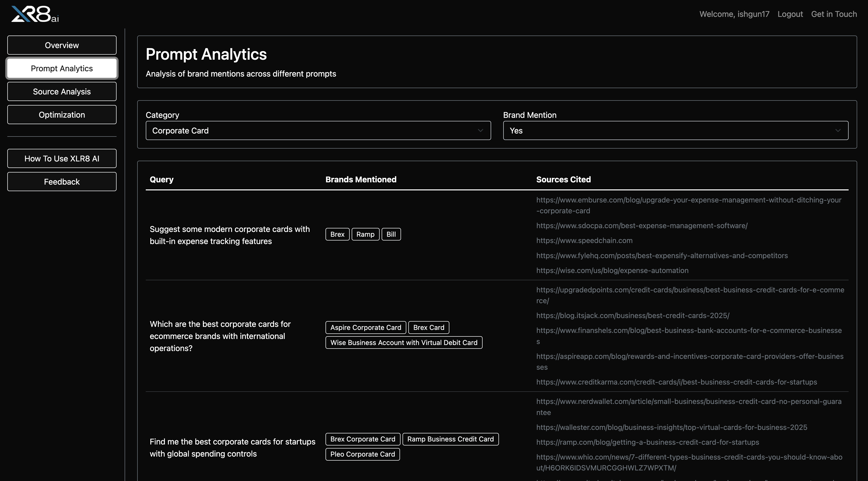The image size is (868, 481).
Task: Open the Category dropdown
Action: click(318, 130)
